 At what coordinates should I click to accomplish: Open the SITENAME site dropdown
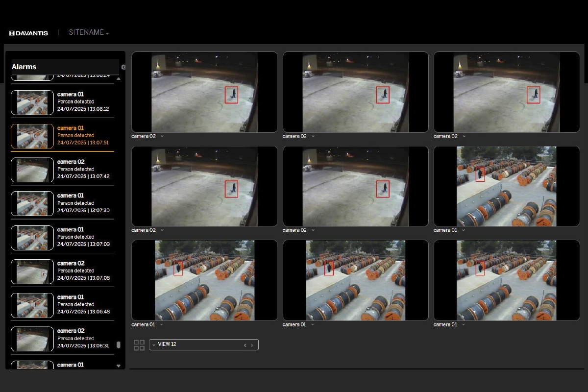(x=89, y=32)
